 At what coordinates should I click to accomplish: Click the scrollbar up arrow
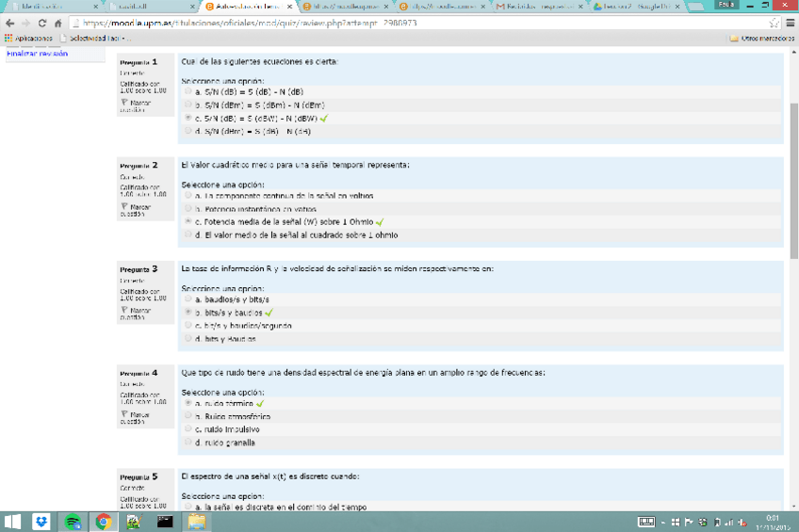point(794,52)
